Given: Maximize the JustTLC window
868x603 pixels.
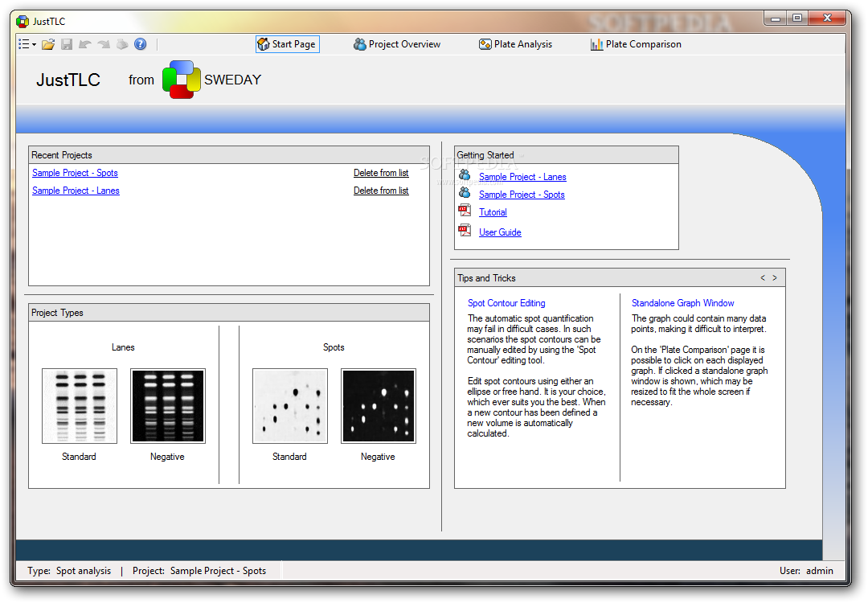Looking at the screenshot, I should pyautogui.click(x=797, y=18).
